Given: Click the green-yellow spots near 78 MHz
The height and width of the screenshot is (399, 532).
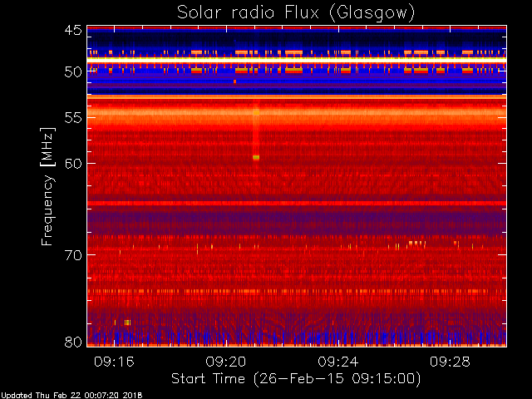Looking at the screenshot, I should point(127,323).
